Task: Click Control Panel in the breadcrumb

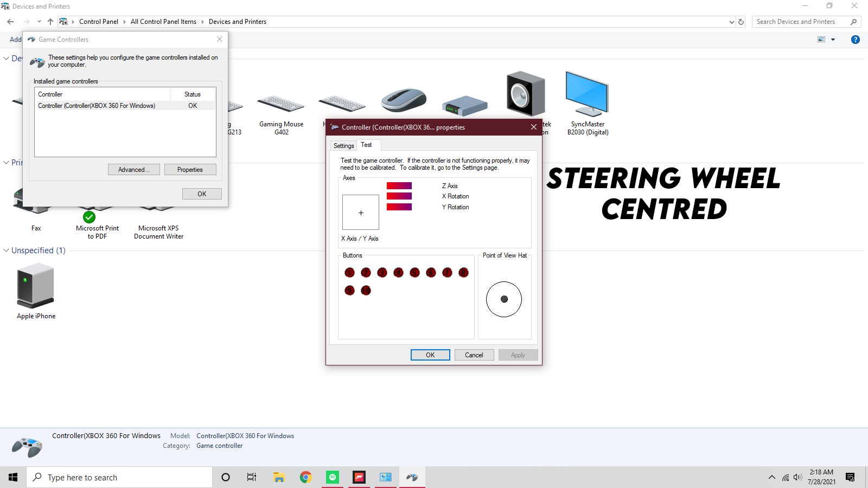Action: click(x=99, y=22)
